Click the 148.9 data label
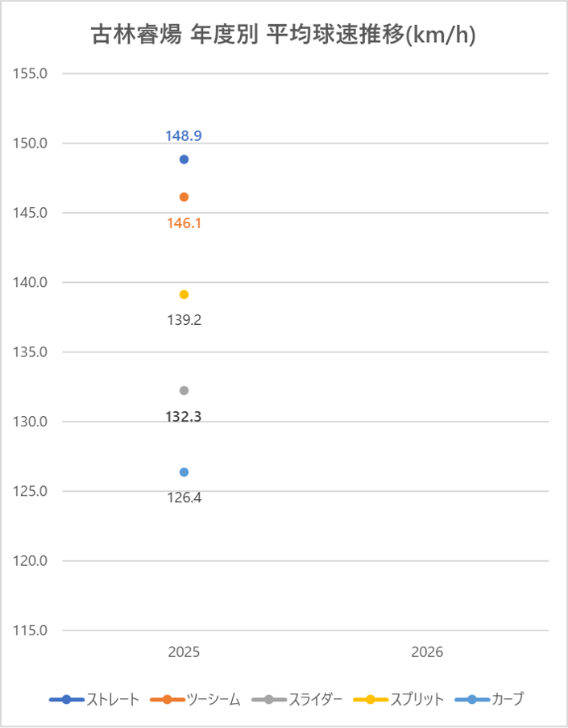The height and width of the screenshot is (728, 568). coord(184,136)
